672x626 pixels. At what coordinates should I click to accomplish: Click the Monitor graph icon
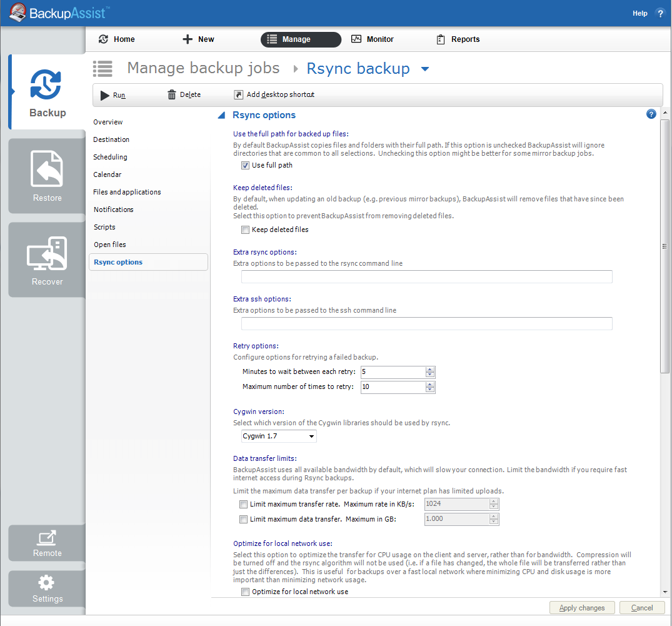click(356, 39)
